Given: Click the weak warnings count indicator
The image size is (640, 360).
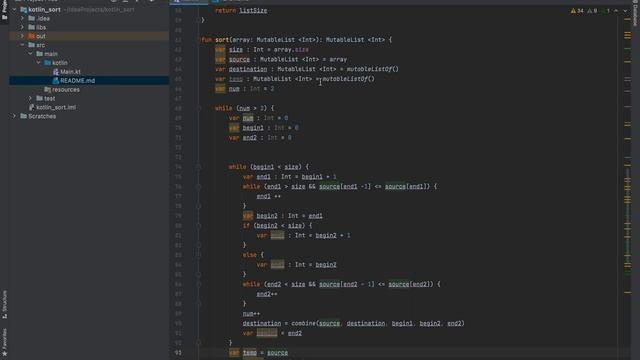Looking at the screenshot, I should (592, 11).
